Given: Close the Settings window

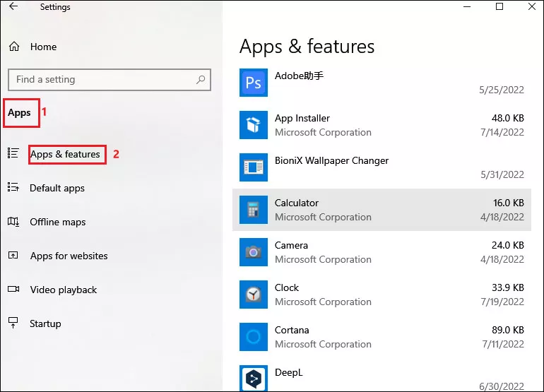Looking at the screenshot, I should coord(531,6).
